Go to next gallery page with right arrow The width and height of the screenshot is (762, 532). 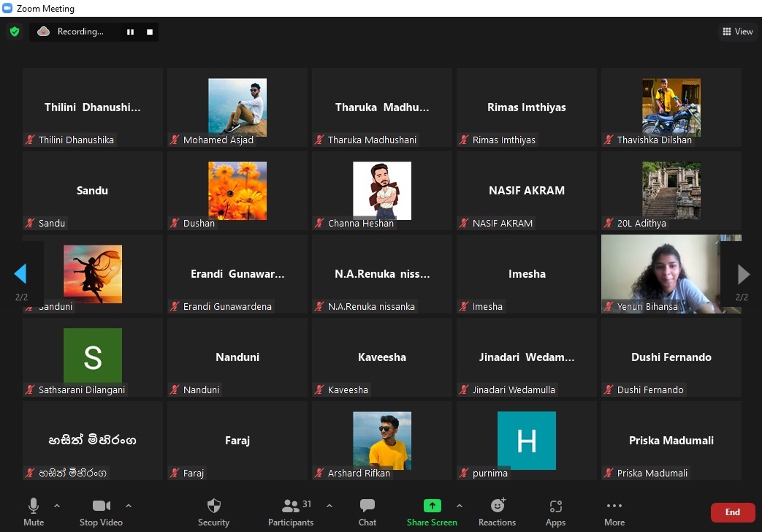[744, 274]
